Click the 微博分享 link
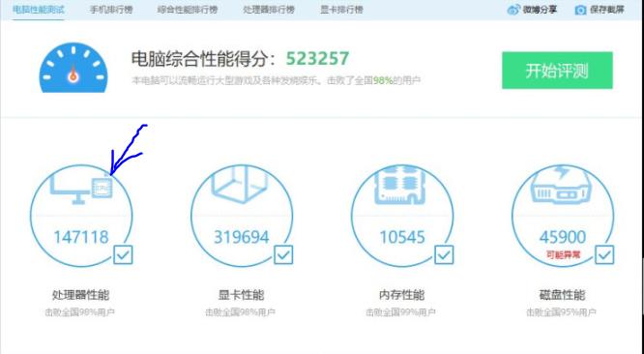 pos(540,10)
